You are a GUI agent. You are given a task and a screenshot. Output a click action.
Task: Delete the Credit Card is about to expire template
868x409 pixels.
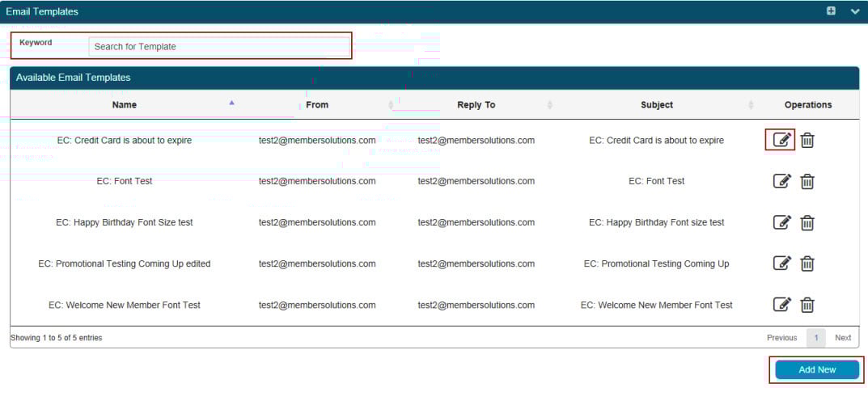pos(807,140)
